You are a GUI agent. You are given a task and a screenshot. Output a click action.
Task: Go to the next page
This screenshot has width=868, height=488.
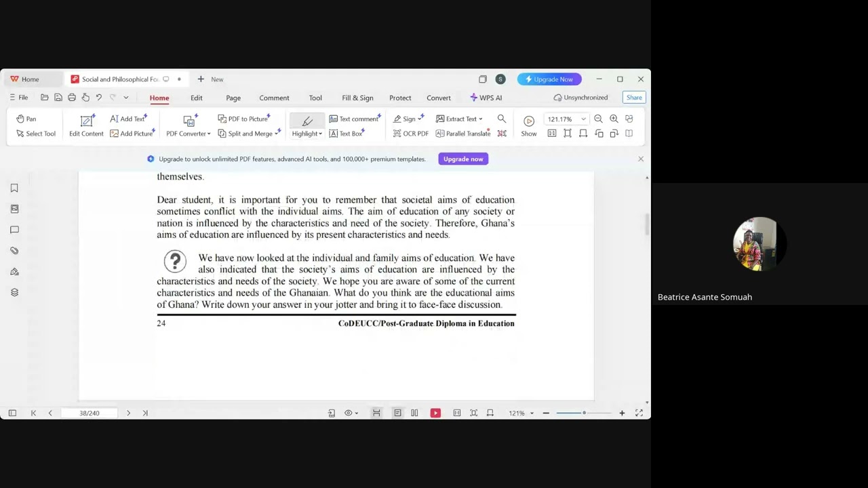128,413
